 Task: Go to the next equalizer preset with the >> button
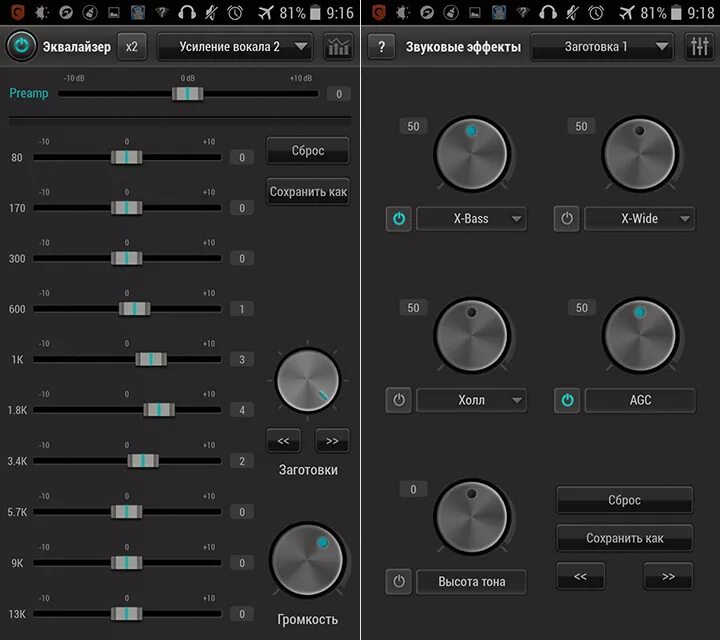(332, 441)
